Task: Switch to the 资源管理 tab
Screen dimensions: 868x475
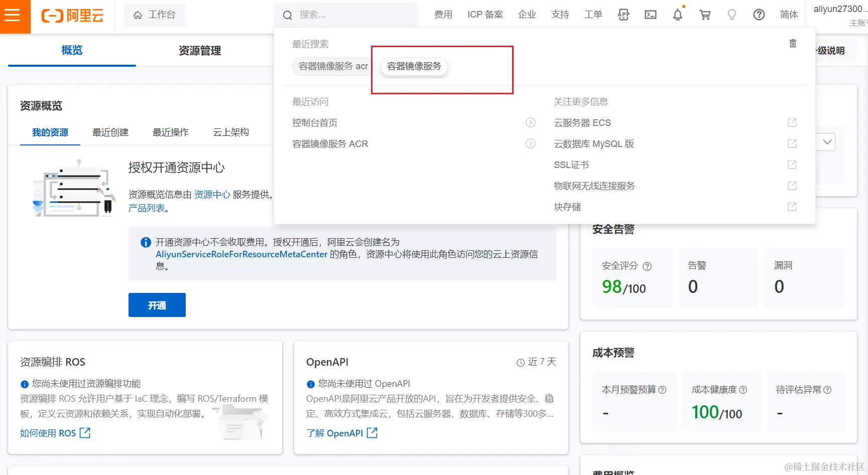Action: pyautogui.click(x=200, y=50)
